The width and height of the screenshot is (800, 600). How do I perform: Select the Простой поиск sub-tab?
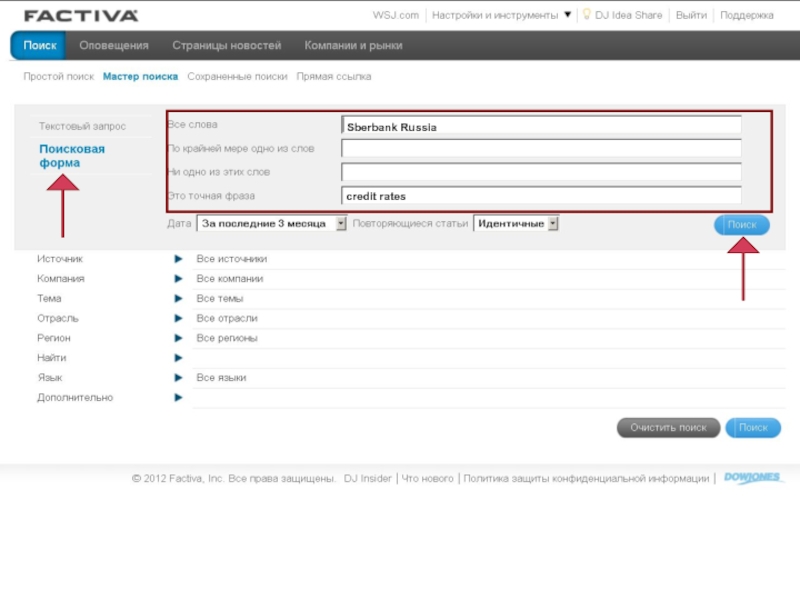(59, 77)
